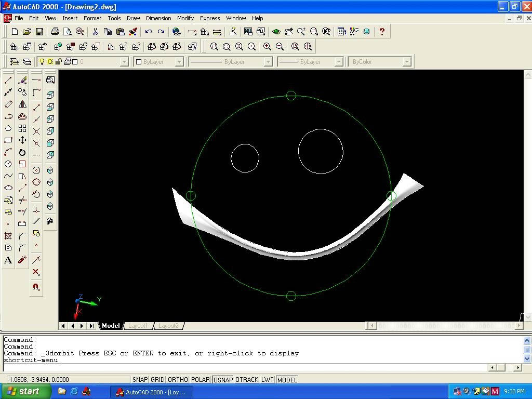Toggle SNAP mode in status bar
Screen dimensions: 532x399
pos(140,380)
